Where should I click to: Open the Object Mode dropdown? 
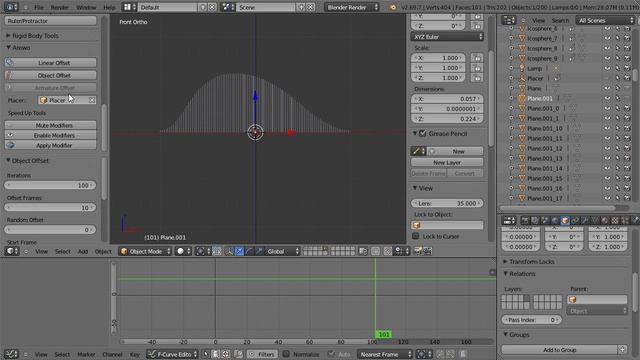(146, 251)
